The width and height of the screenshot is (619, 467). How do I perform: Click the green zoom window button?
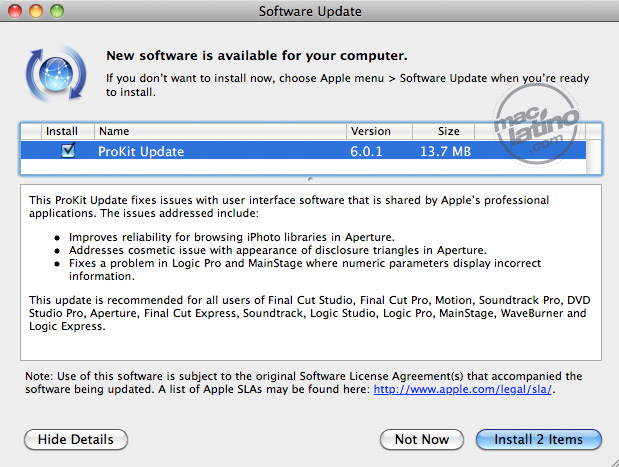pos(57,11)
